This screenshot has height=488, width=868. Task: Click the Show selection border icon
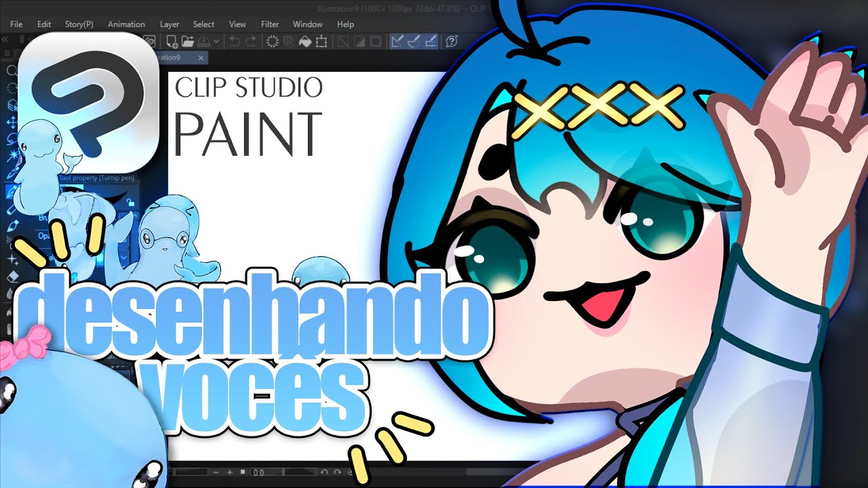click(x=376, y=41)
